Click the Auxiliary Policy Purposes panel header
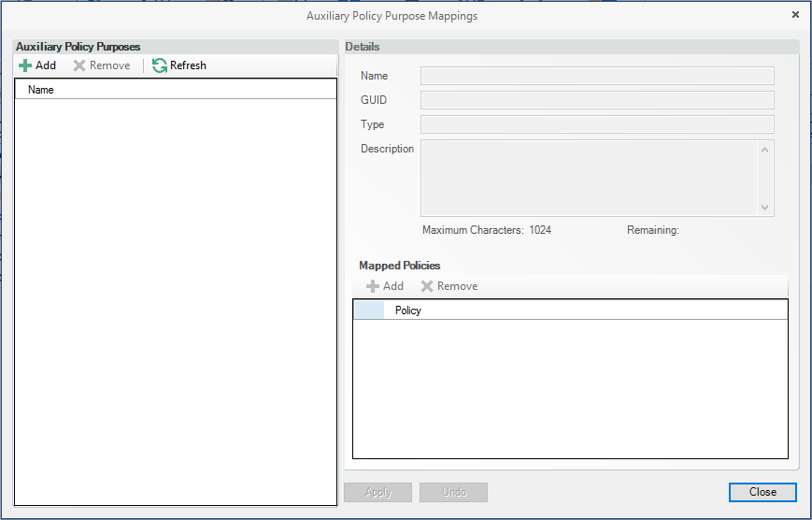This screenshot has width=812, height=520. [x=176, y=47]
